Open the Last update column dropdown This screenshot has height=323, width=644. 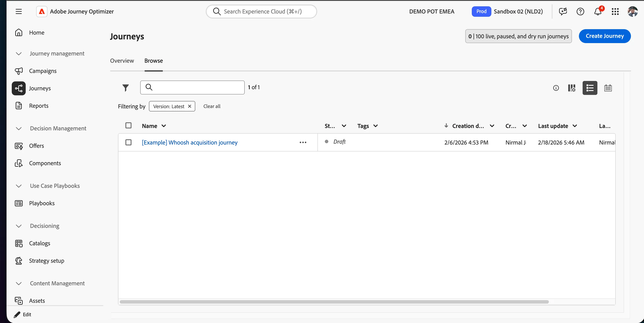[575, 126]
